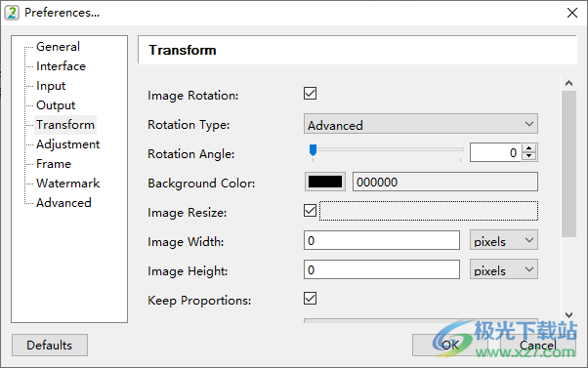The image size is (588, 368).
Task: Open the Adjustment preferences page
Action: (x=67, y=143)
